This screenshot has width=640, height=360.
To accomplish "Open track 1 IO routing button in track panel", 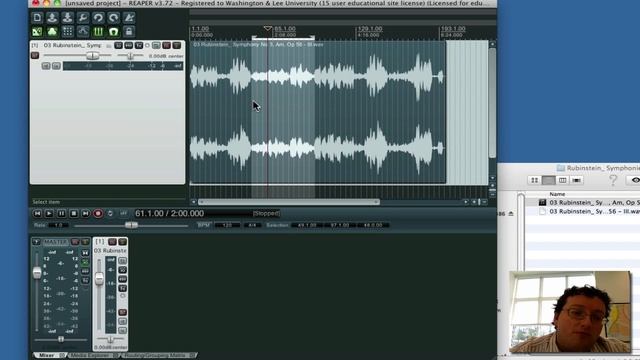I will [118, 45].
